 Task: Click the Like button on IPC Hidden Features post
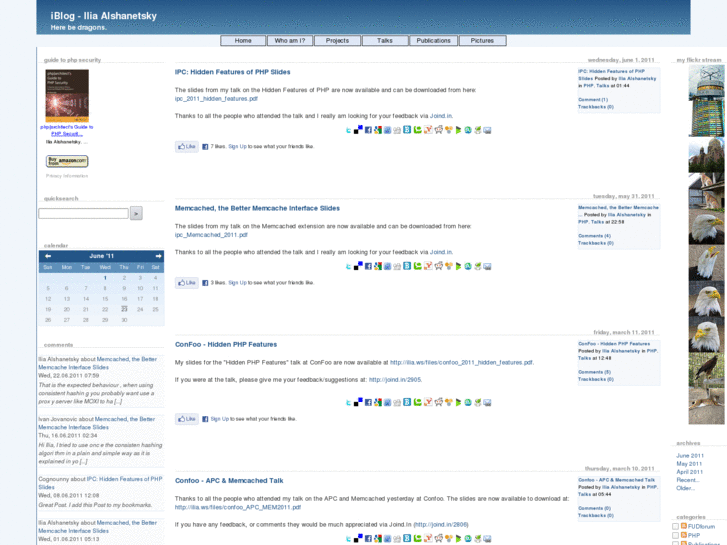pyautogui.click(x=187, y=147)
